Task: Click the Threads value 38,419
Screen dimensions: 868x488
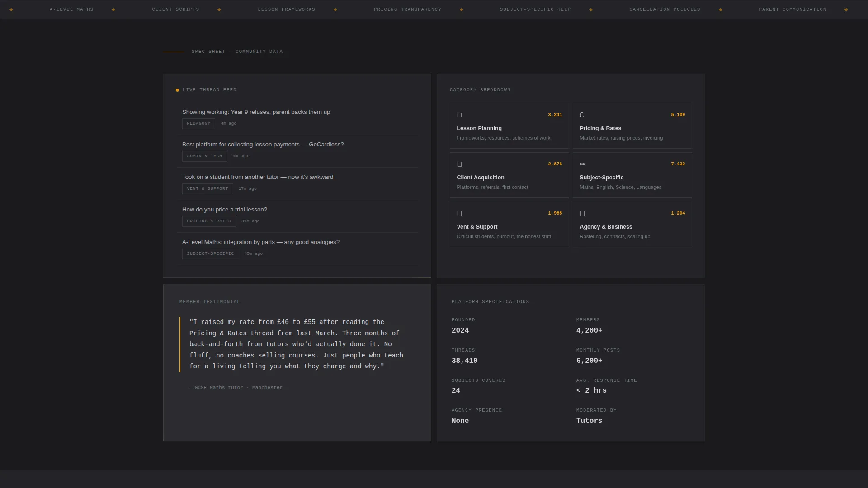Action: [464, 361]
